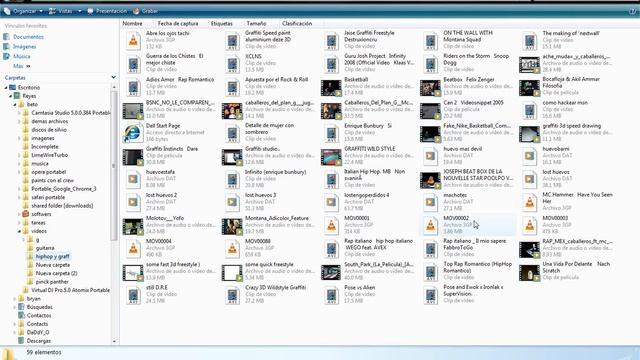Select the VLC icon of MOV00002
The width and height of the screenshot is (640, 360).
click(x=431, y=225)
